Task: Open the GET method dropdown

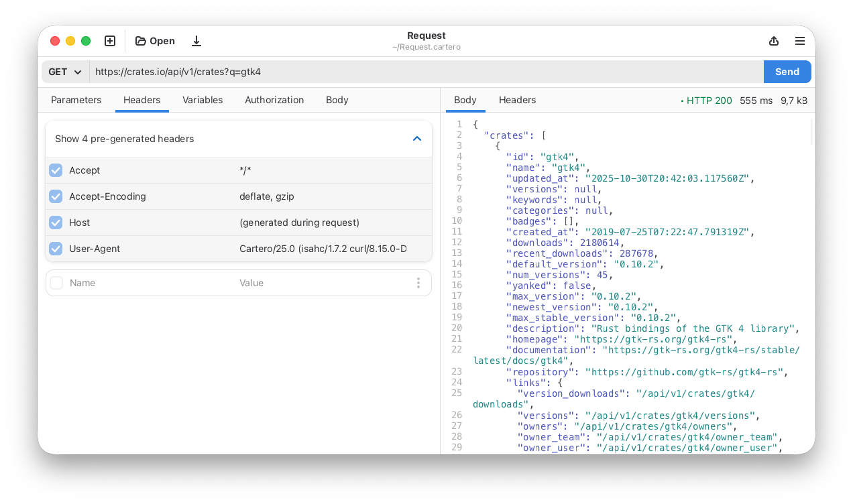Action: [x=64, y=72]
